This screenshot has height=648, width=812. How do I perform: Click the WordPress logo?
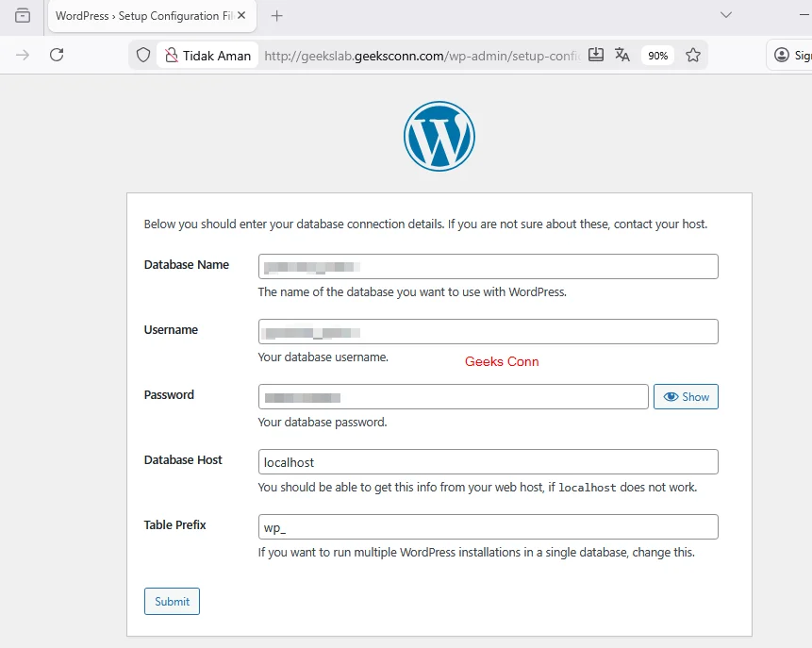[439, 134]
